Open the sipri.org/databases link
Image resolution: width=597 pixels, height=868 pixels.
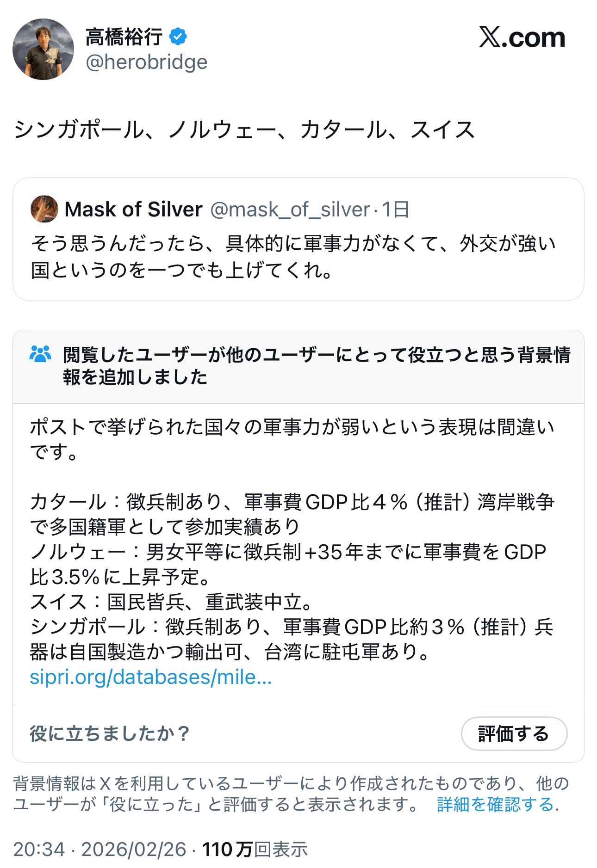(x=151, y=677)
